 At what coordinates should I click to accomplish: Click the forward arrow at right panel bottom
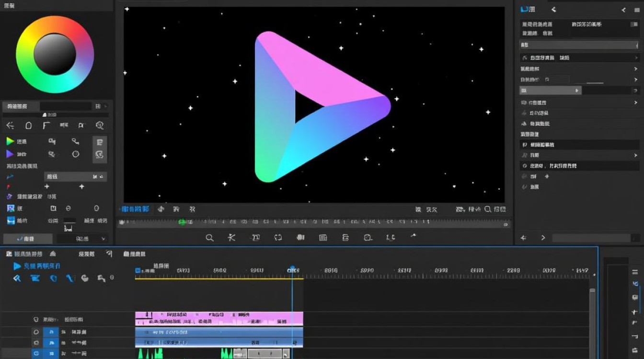click(x=543, y=238)
